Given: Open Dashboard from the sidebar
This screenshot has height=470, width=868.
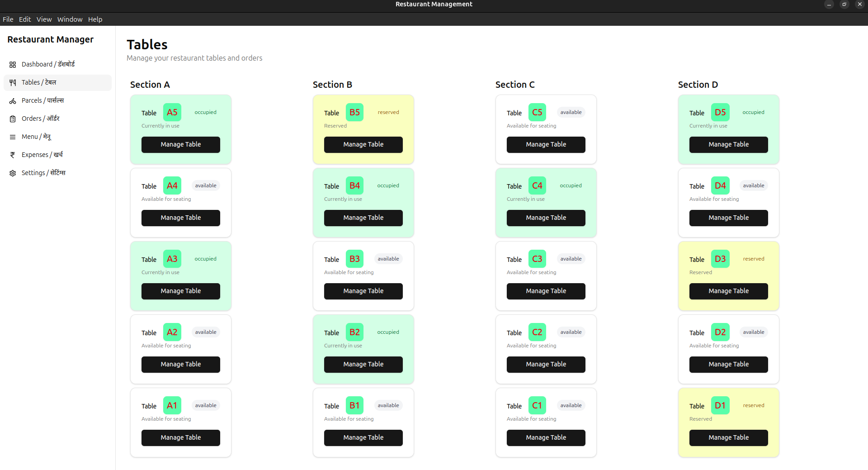Looking at the screenshot, I should click(x=12, y=64).
